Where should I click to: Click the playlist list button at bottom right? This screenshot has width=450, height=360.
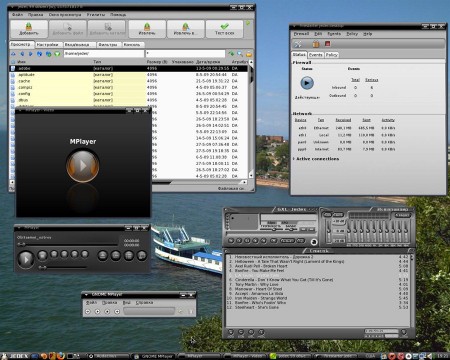coord(404,332)
